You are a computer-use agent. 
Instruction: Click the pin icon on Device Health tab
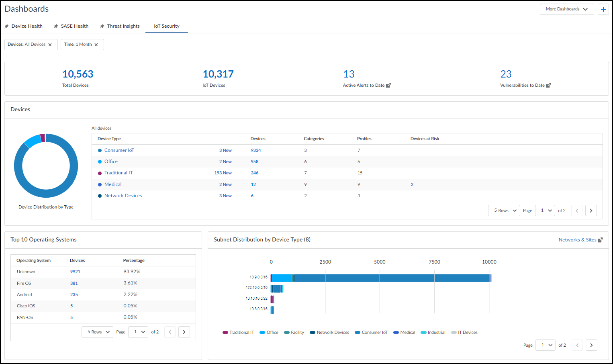point(6,26)
